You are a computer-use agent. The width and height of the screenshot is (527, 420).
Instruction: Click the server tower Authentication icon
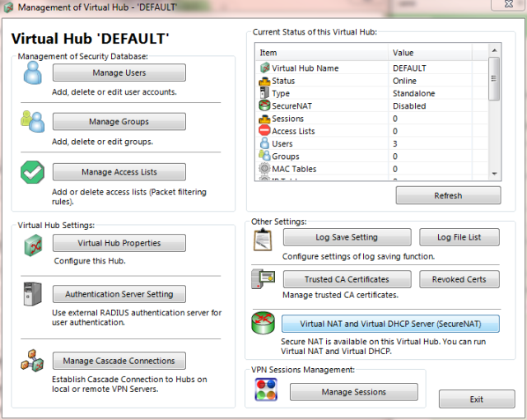[33, 294]
